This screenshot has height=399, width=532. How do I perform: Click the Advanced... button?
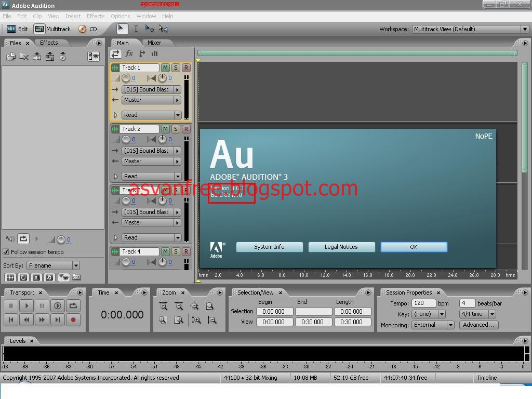[478, 325]
